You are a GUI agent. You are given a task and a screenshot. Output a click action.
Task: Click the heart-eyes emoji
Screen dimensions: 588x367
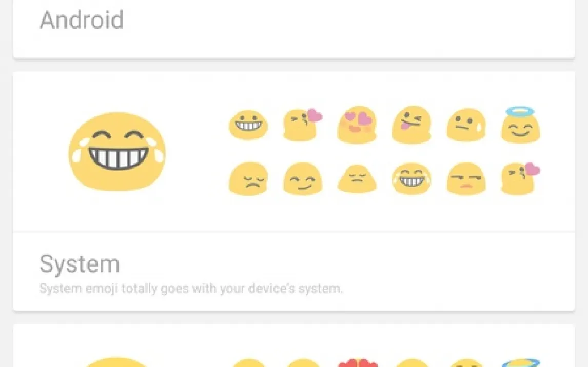[x=357, y=125]
